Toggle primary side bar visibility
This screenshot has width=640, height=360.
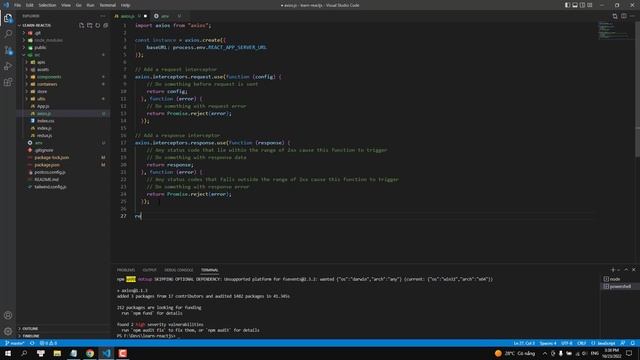click(x=567, y=5)
